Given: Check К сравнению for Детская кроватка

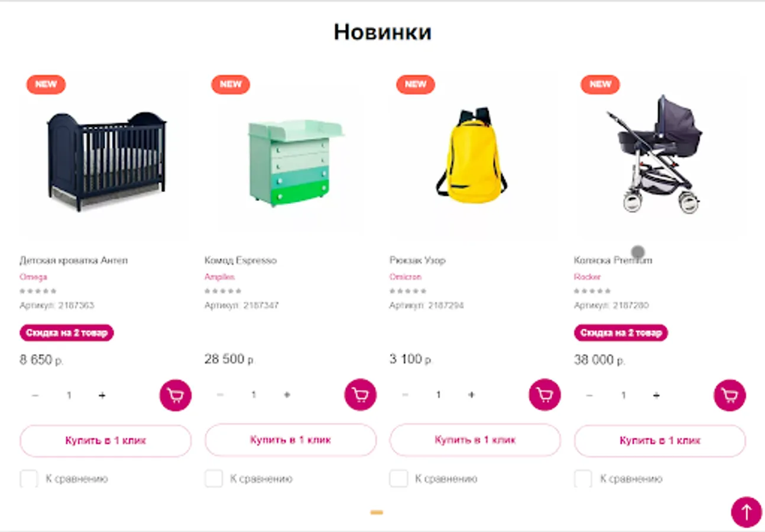Looking at the screenshot, I should pyautogui.click(x=29, y=479).
